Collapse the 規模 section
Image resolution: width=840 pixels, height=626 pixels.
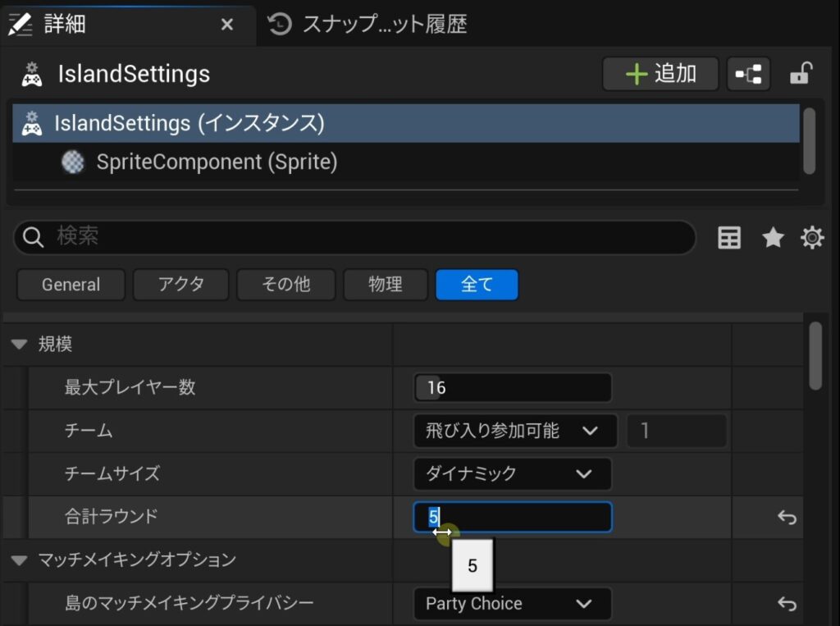click(x=20, y=345)
